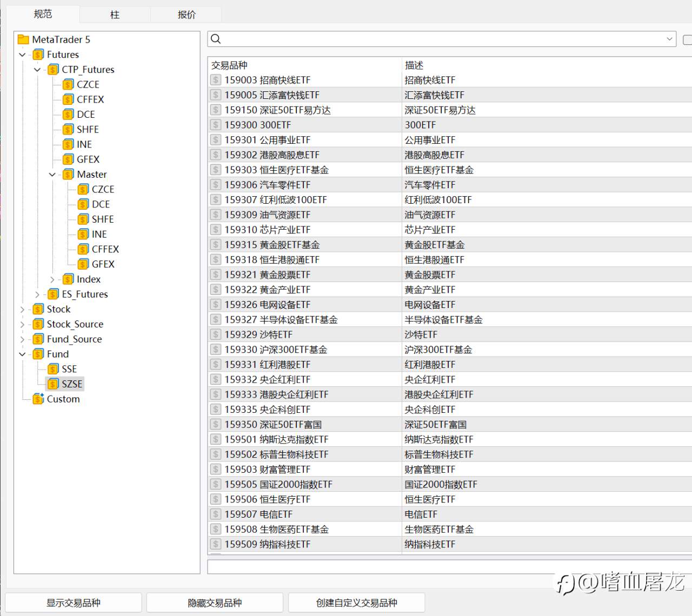This screenshot has width=692, height=616.
Task: Click symbol icon for 159322 黄金产业ETF
Action: coord(216,290)
